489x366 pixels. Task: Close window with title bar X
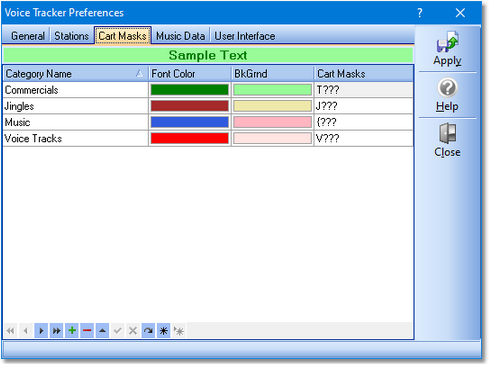[x=460, y=13]
